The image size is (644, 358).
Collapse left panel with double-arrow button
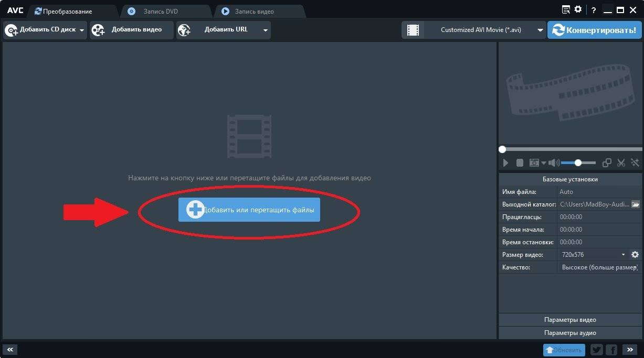click(x=10, y=350)
